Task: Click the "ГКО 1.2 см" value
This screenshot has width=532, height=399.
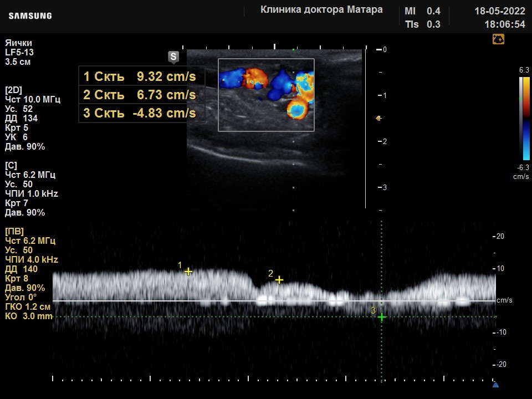Action: click(28, 306)
